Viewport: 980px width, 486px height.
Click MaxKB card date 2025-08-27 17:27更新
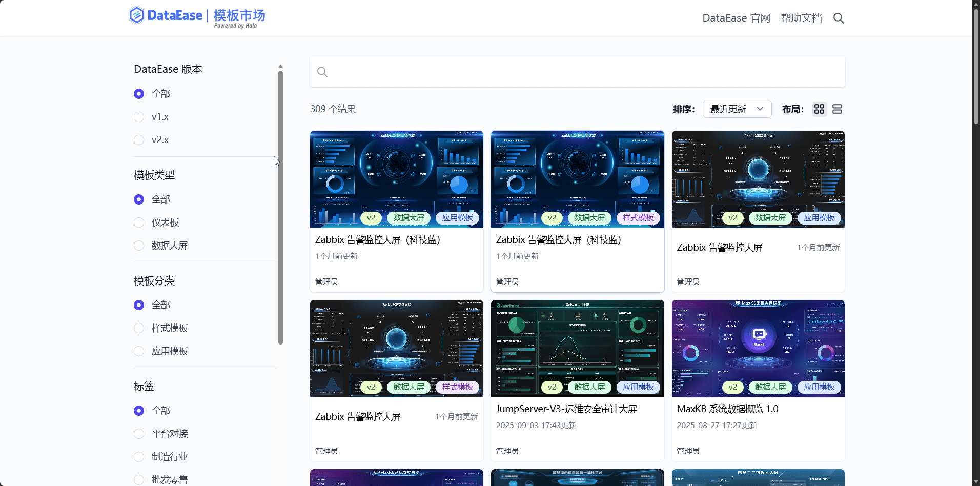[x=717, y=426]
